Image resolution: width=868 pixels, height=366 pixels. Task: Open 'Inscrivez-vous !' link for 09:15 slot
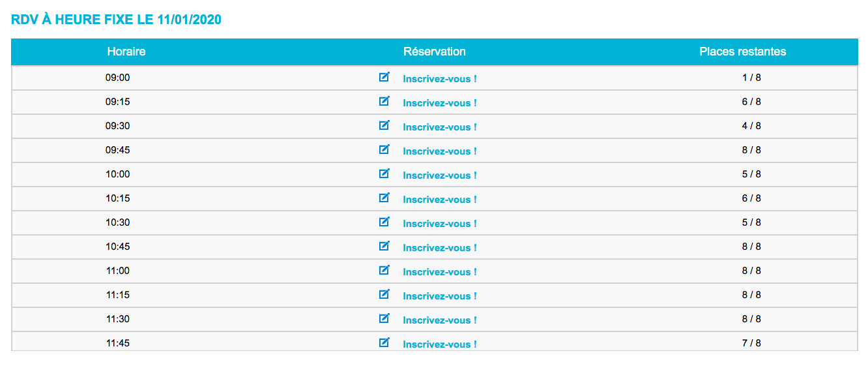(x=440, y=103)
